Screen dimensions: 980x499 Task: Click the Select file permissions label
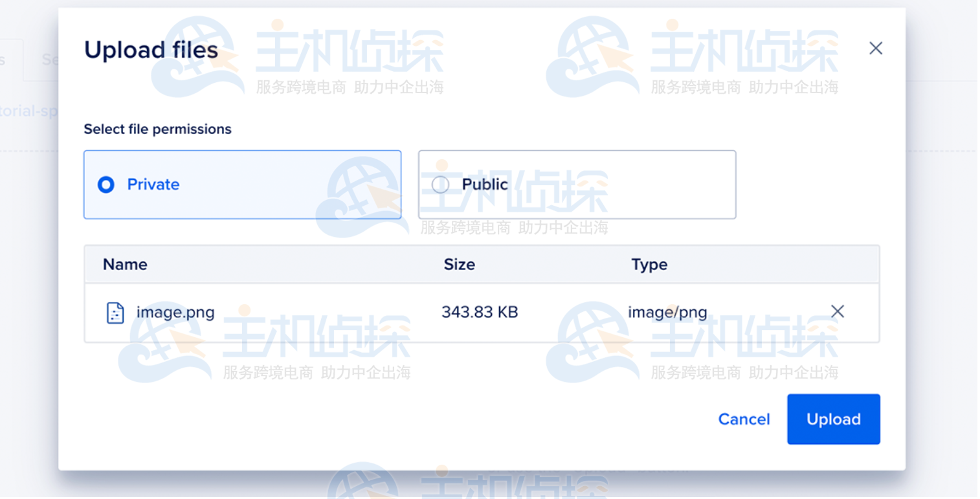[157, 129]
